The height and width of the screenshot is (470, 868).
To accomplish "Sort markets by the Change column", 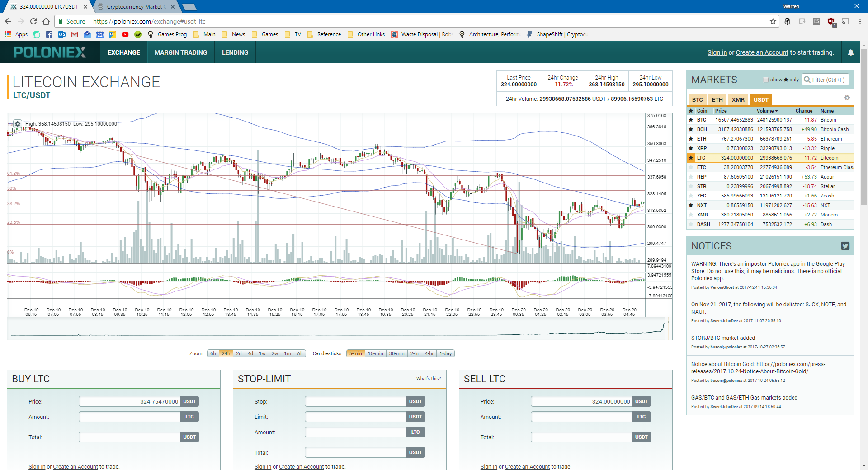I will 804,111.
